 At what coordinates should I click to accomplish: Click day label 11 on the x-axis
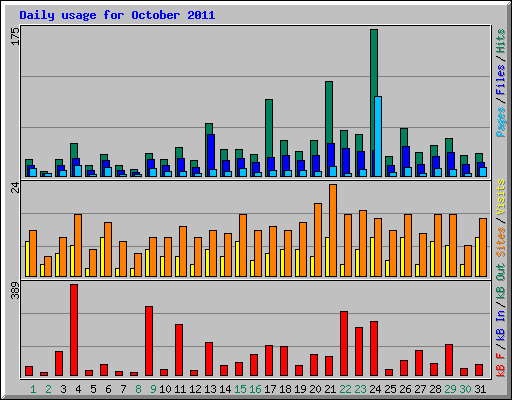coord(180,389)
